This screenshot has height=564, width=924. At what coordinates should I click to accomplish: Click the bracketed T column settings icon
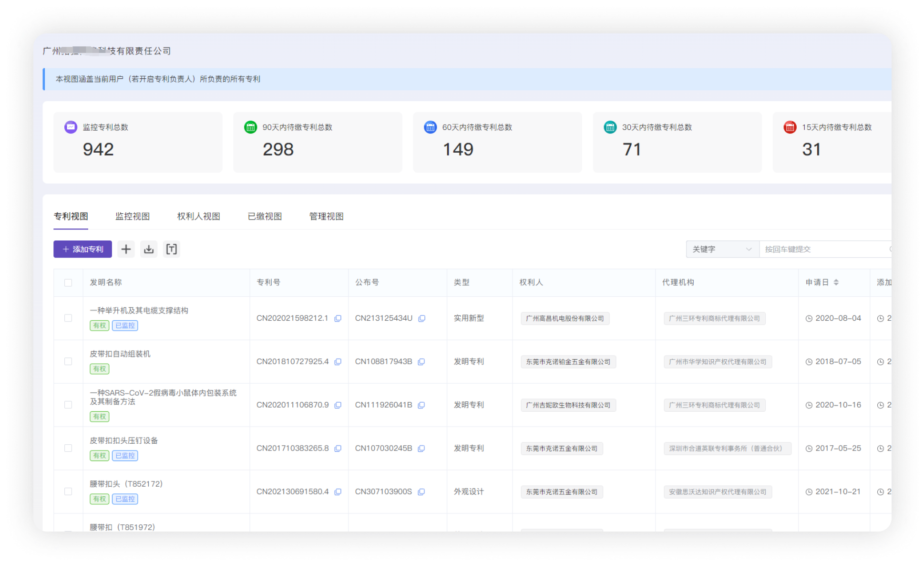pos(171,249)
